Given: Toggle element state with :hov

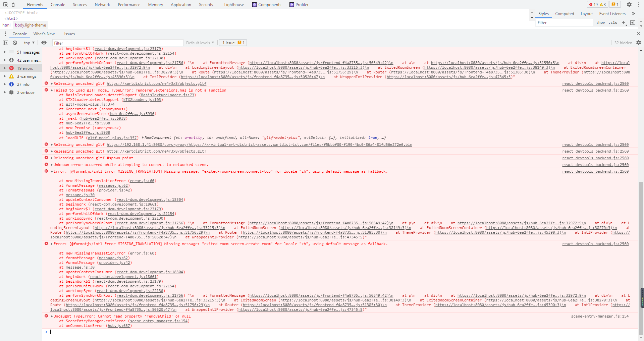Looking at the screenshot, I should [600, 22].
